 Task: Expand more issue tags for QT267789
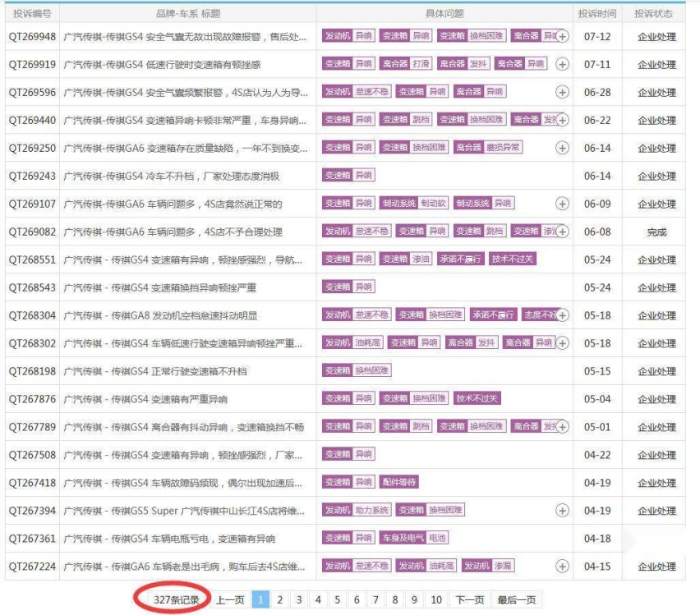point(562,427)
